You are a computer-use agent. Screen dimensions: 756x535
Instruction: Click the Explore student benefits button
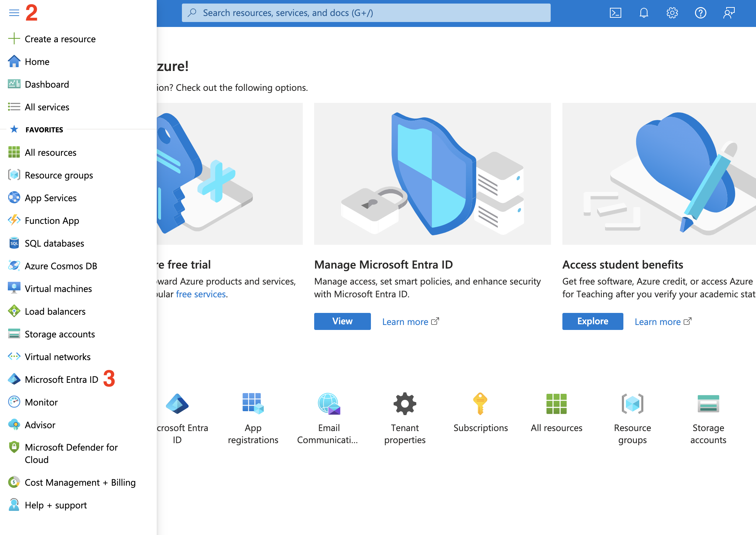[593, 321]
